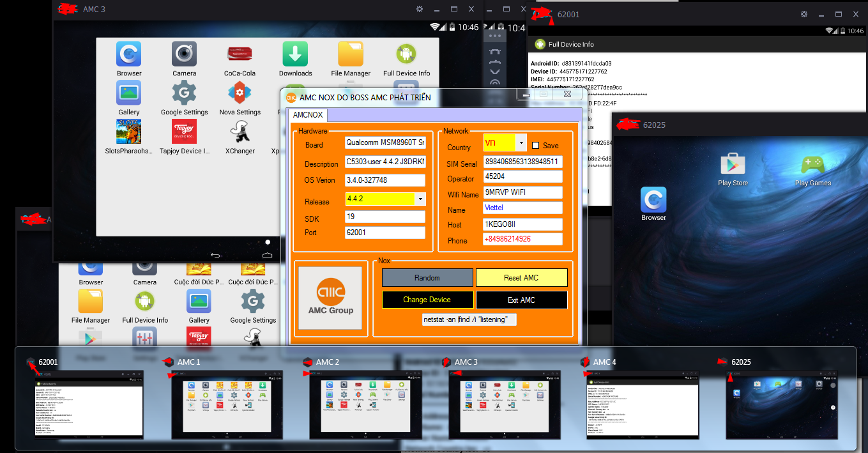Click the Change Device button

coord(427,300)
